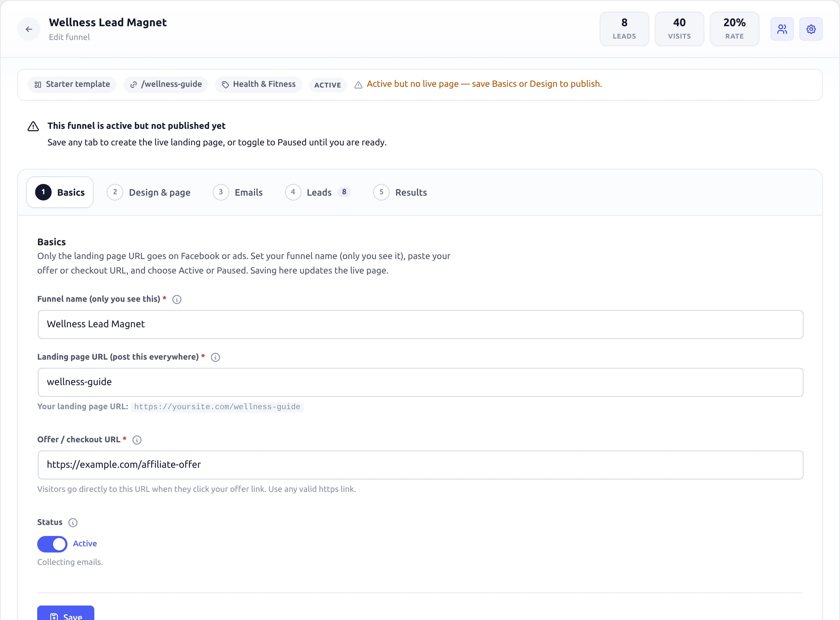Click the 40 Visits stat card
The width and height of the screenshot is (840, 620).
[680, 29]
